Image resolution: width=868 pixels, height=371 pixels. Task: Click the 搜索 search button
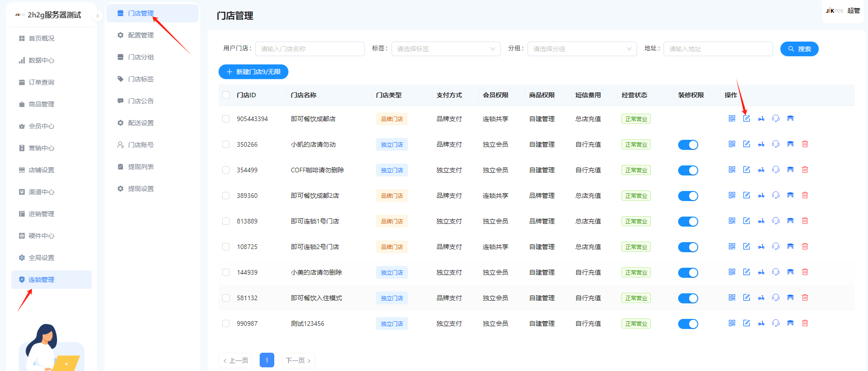click(x=799, y=49)
